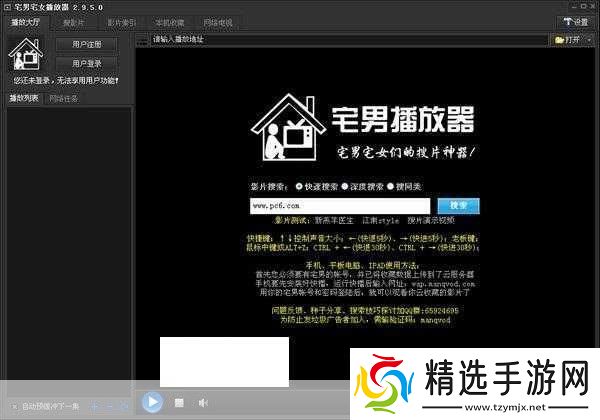The image size is (600, 420).
Task: Toggle the 自动预缓冲下一集 checkbox
Action: (14, 406)
